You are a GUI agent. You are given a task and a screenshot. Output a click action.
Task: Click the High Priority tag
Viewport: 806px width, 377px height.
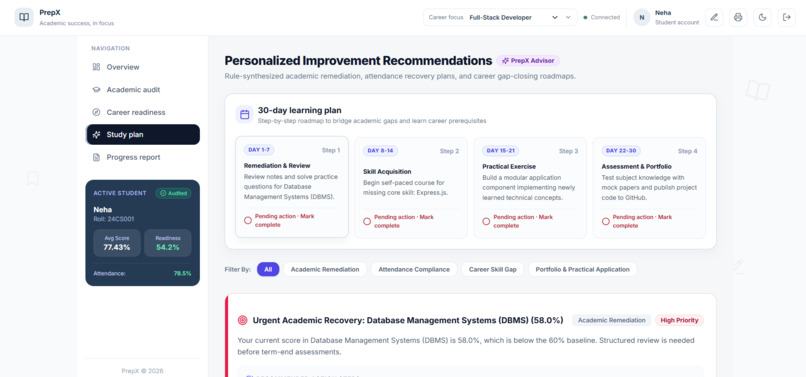679,320
